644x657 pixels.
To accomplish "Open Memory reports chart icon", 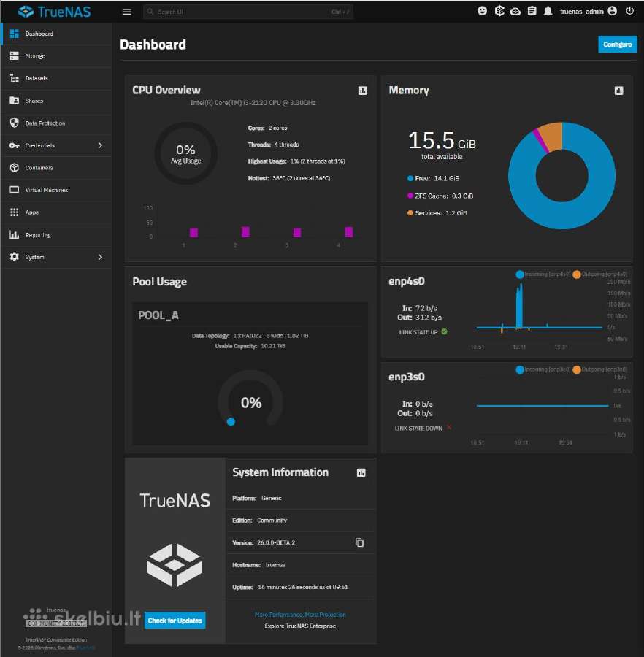I will click(619, 91).
